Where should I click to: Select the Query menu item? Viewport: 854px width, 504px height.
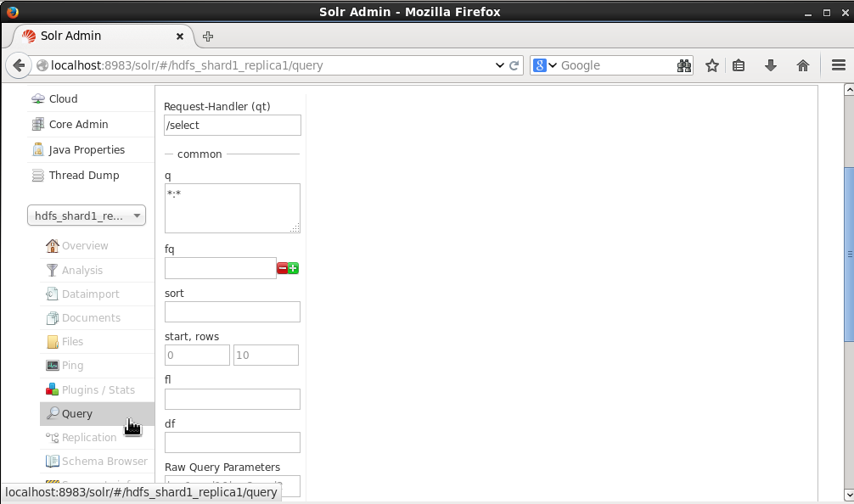(97, 414)
